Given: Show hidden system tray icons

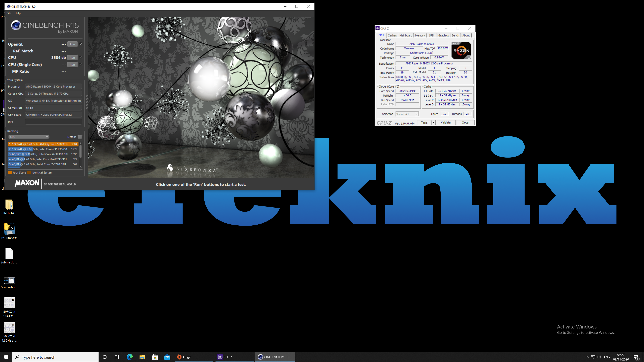Looking at the screenshot, I should (x=587, y=357).
